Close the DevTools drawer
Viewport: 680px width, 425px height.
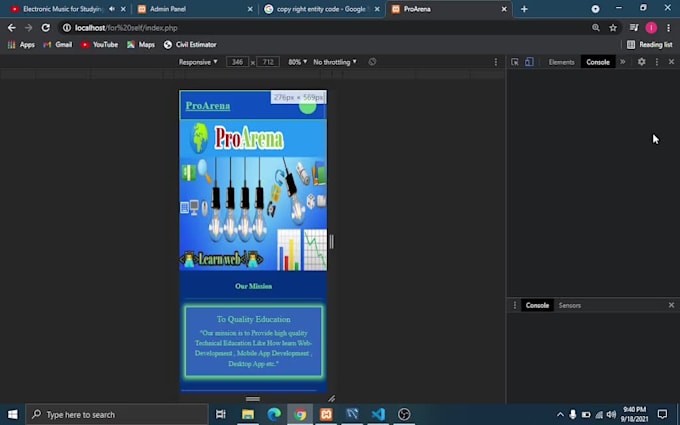click(x=671, y=305)
